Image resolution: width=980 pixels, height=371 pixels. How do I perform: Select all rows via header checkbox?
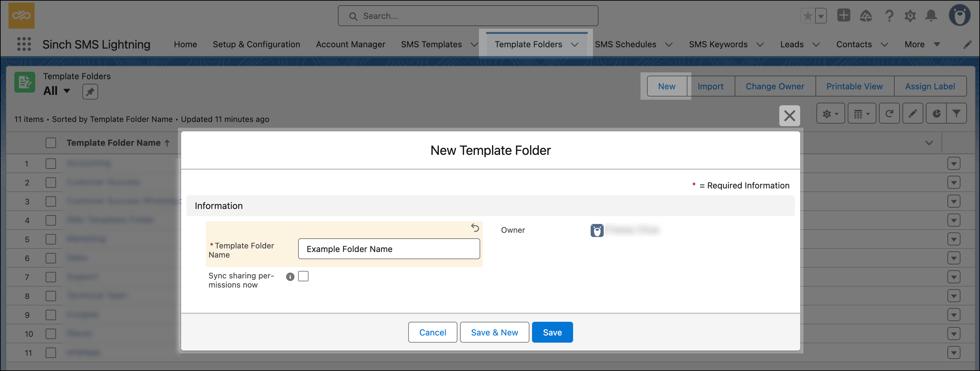(x=51, y=142)
